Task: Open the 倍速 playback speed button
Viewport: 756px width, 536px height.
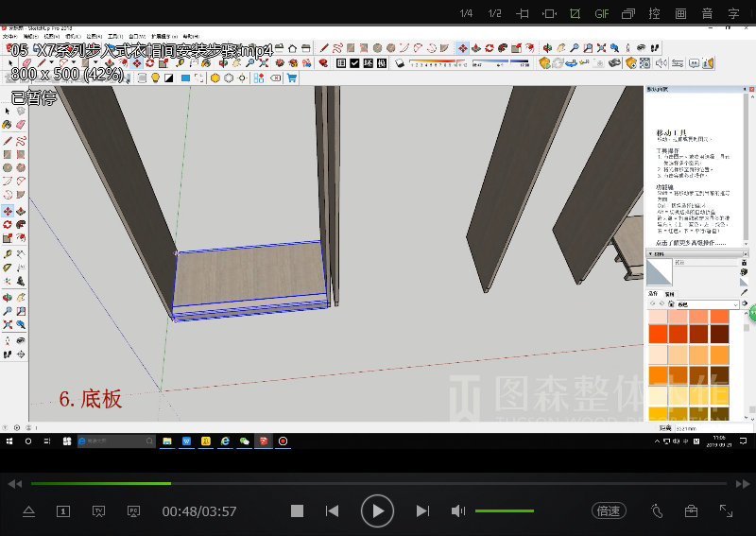Action: (609, 511)
